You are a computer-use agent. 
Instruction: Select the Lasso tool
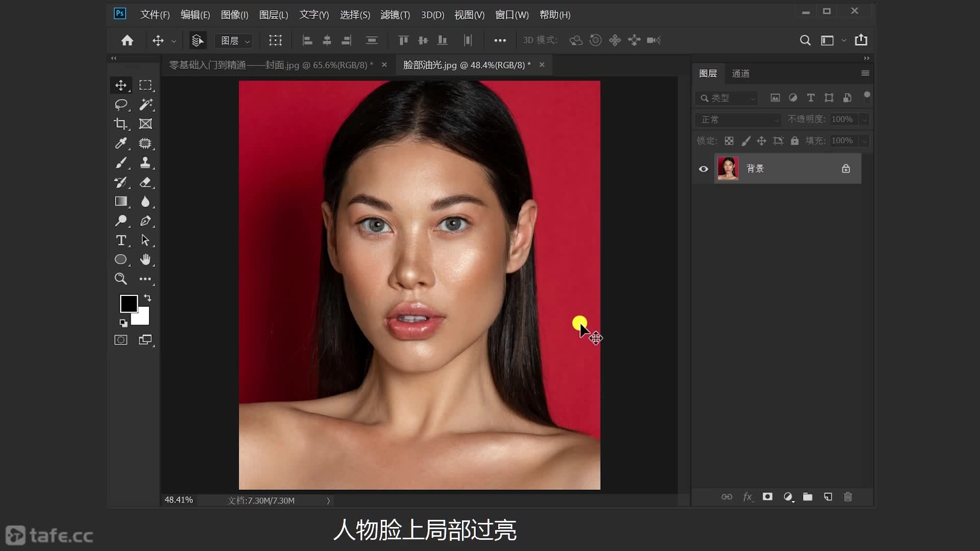[121, 105]
